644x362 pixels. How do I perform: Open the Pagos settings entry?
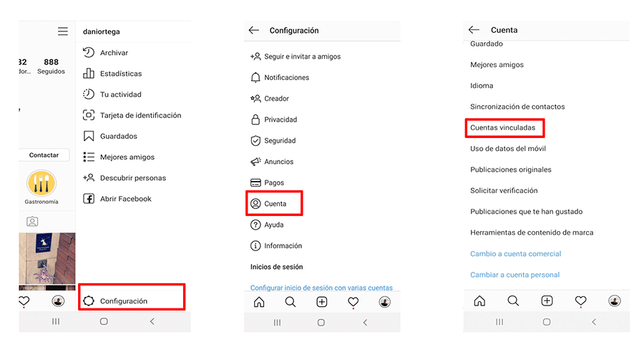[x=274, y=183]
